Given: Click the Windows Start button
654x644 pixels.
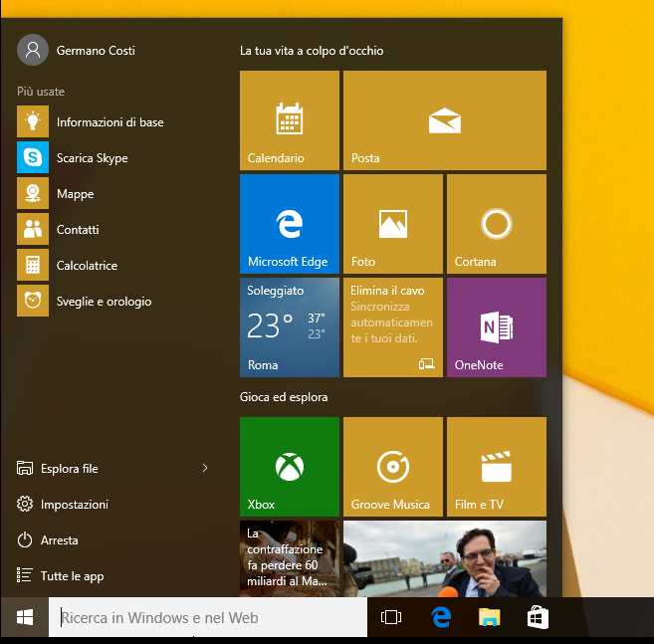Looking at the screenshot, I should click(x=25, y=617).
